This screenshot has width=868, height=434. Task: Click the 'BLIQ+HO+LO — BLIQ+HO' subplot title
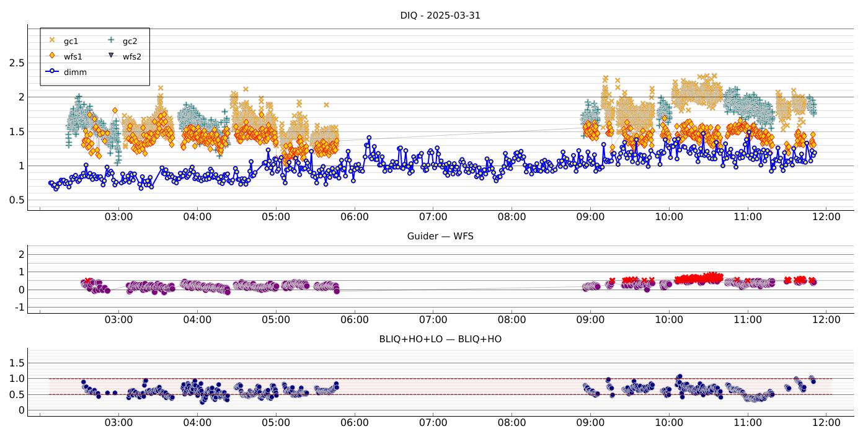440,339
